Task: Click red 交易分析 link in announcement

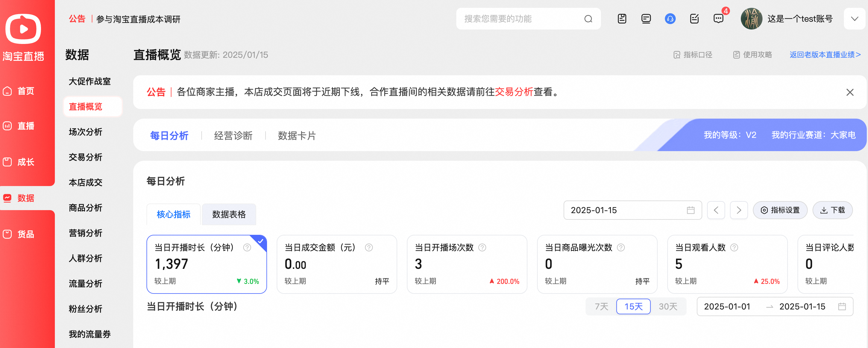Action: pyautogui.click(x=514, y=92)
